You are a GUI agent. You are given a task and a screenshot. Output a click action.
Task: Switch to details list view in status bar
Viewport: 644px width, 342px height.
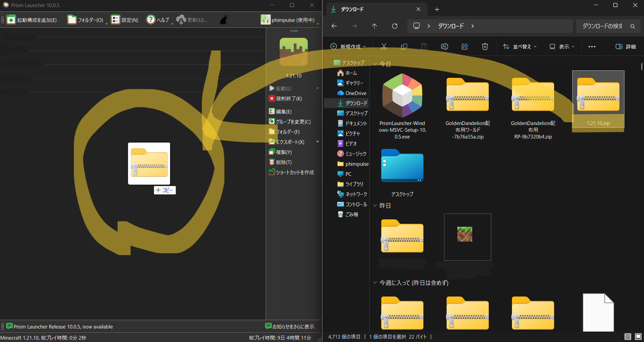pyautogui.click(x=628, y=337)
